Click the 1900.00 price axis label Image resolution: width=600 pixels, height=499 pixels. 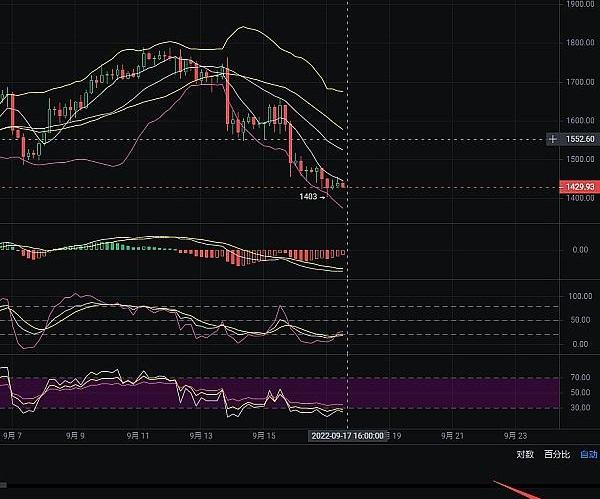(x=580, y=5)
